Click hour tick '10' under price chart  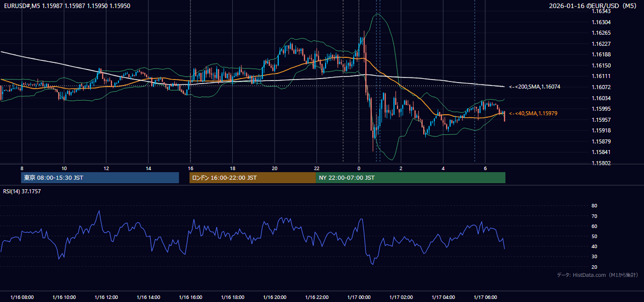tap(64, 168)
